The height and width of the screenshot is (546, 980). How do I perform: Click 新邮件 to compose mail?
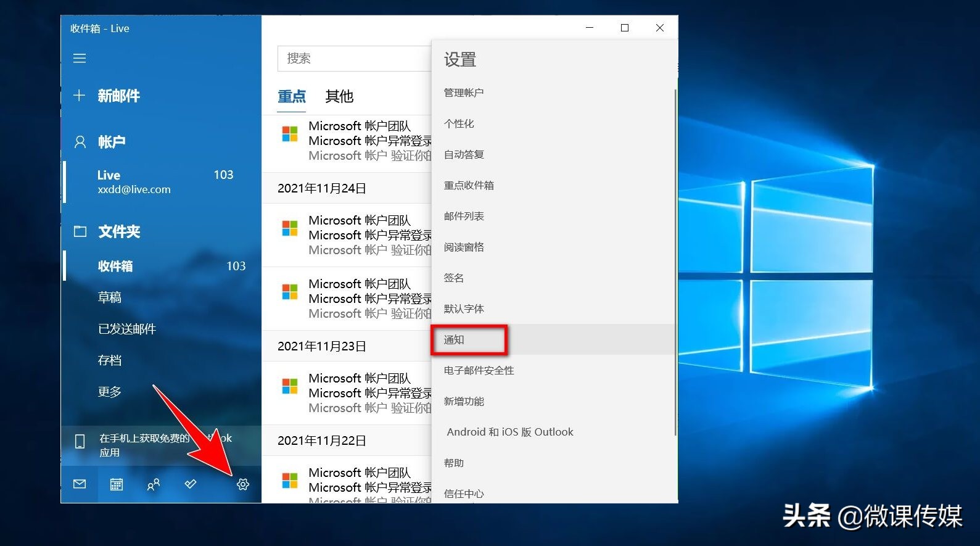pos(119,96)
